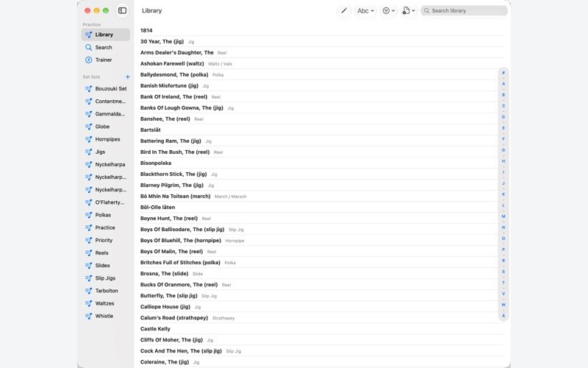This screenshot has width=588, height=368.
Task: Click the O'Flaherty set list icon
Action: (88, 202)
